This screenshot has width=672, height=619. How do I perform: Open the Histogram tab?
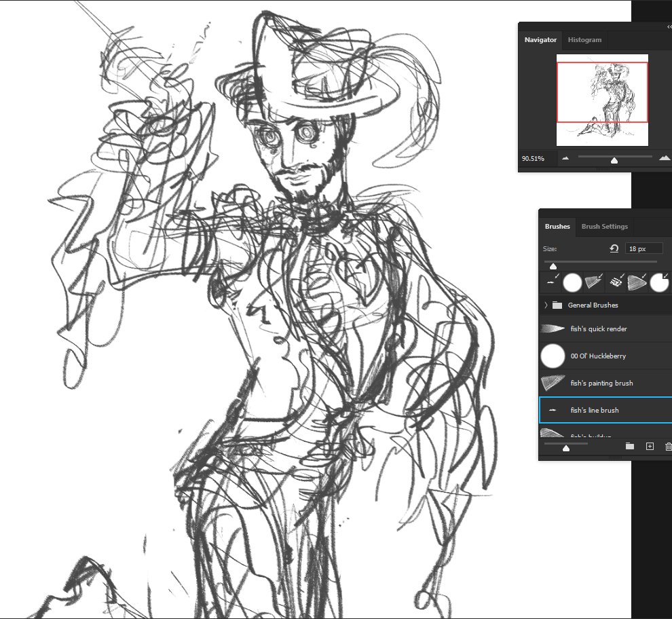584,40
